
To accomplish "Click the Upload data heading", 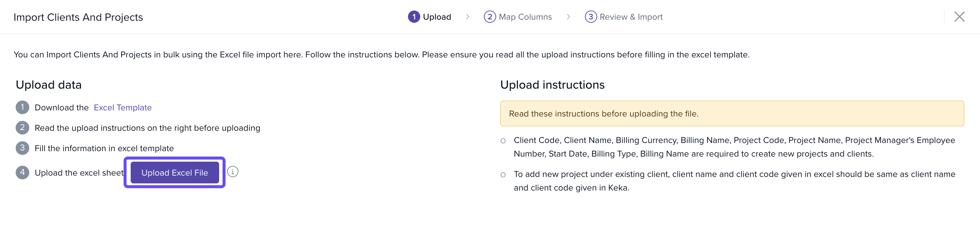I will tap(49, 85).
